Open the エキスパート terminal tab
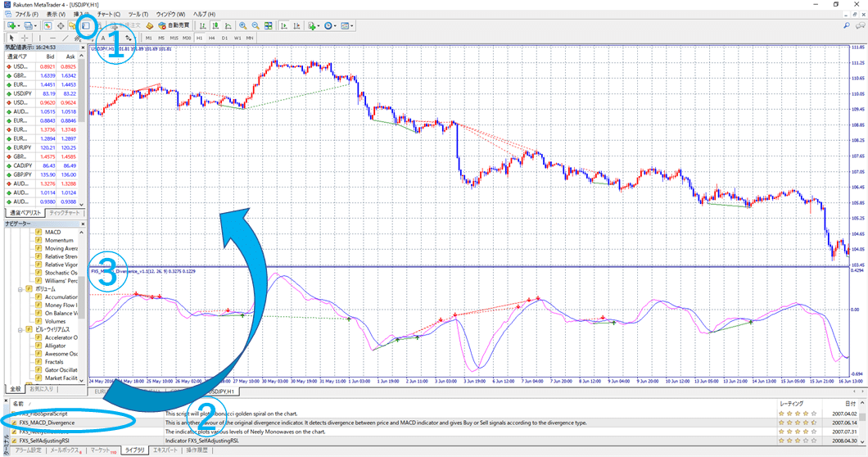868x457 pixels. click(165, 450)
